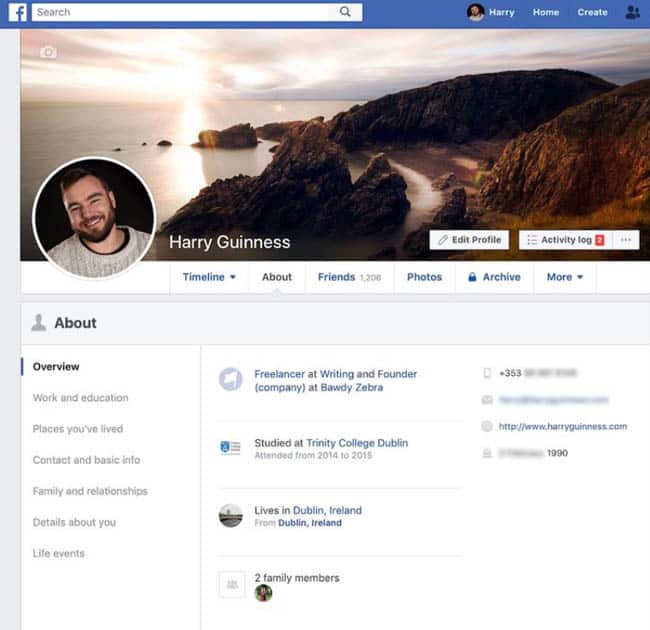Expand the Timeline dropdown
Screen dimensions: 650x630
[x=209, y=277]
